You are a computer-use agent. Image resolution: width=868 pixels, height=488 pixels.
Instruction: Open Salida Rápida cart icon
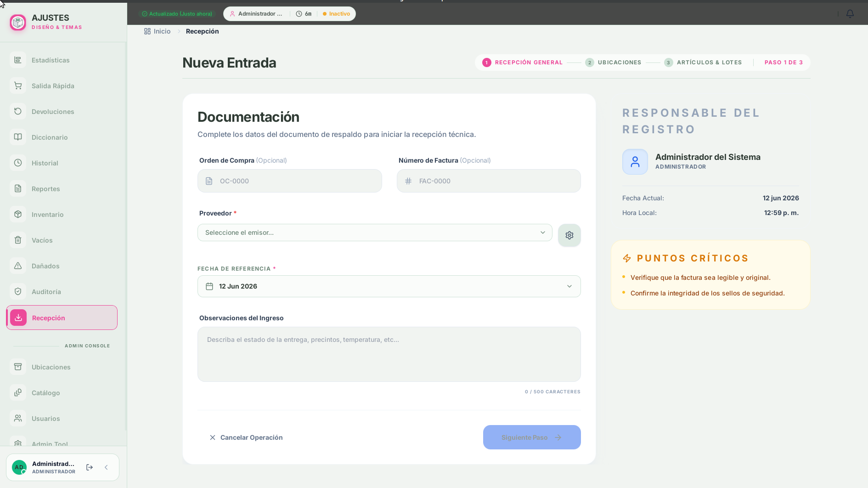point(18,86)
